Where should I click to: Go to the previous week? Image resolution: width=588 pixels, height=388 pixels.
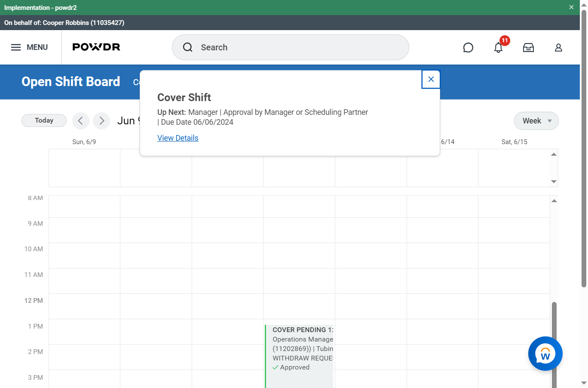click(80, 121)
